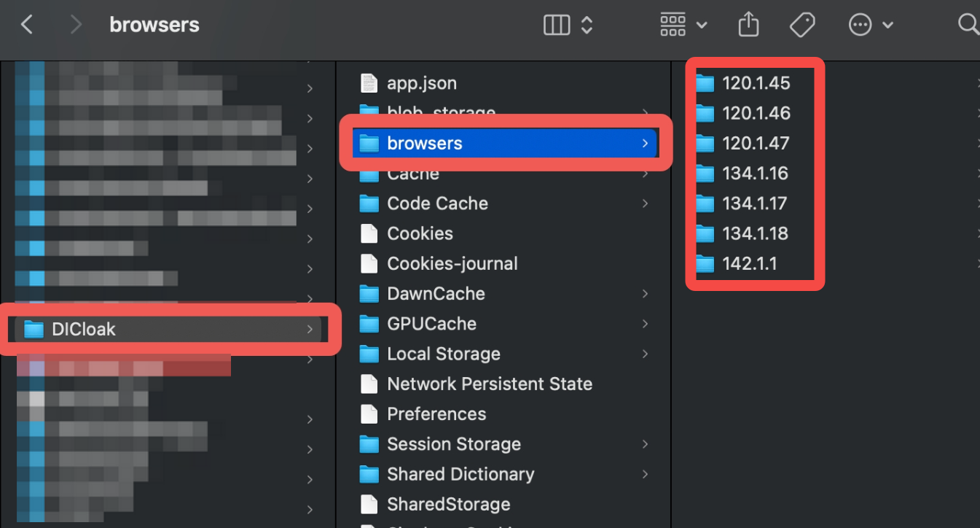Select the app.json file

click(421, 83)
